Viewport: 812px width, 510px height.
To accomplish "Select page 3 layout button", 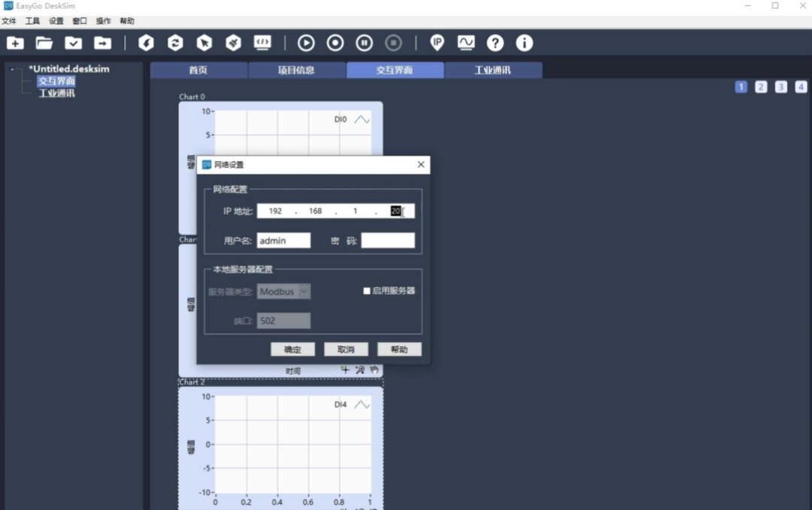I will coord(781,87).
